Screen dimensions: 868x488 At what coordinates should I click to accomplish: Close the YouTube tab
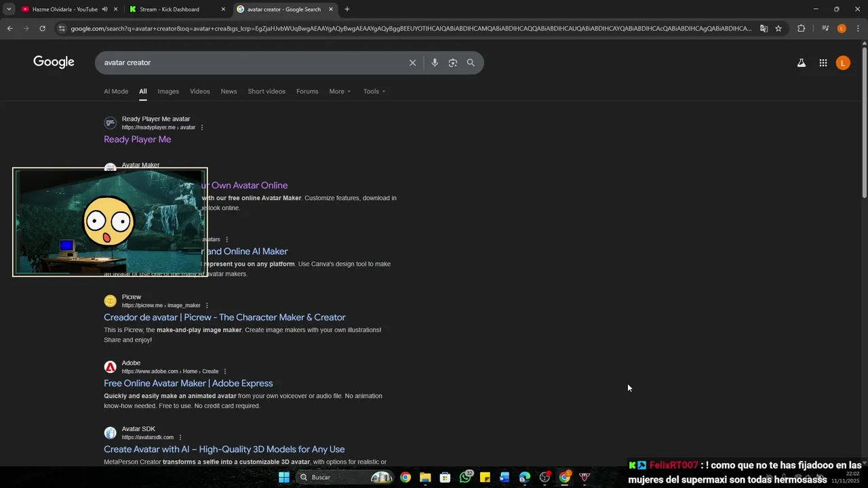click(x=115, y=9)
